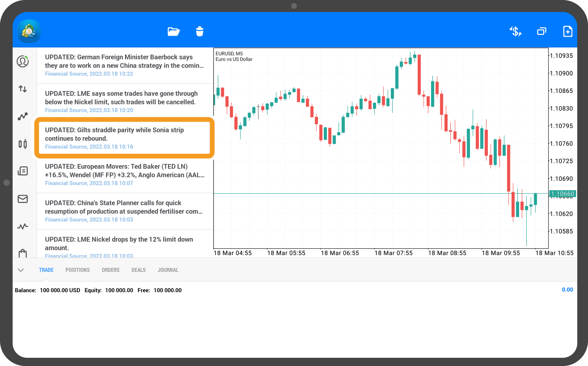Open pulse wave sidebar icon

point(23,226)
